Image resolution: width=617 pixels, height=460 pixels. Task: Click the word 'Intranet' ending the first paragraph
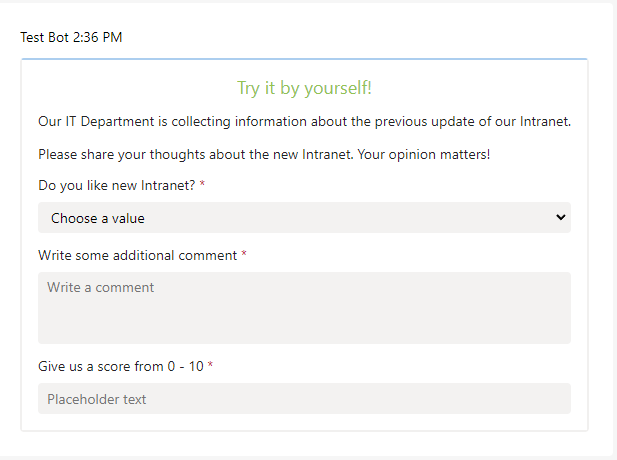(545, 122)
